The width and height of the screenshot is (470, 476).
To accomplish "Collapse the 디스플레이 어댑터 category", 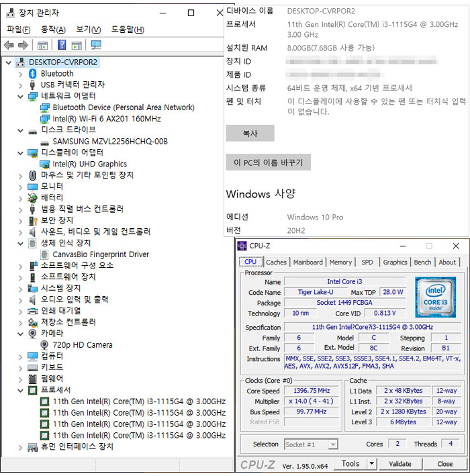I will coord(20,153).
